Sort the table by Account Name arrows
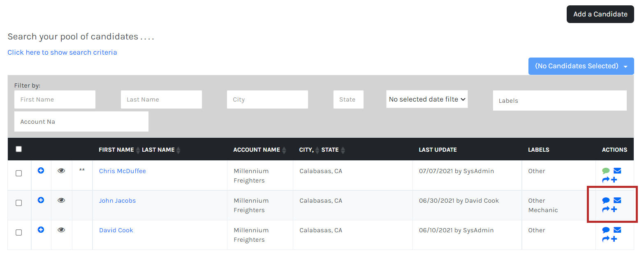This screenshot has height=259, width=644. [x=284, y=150]
